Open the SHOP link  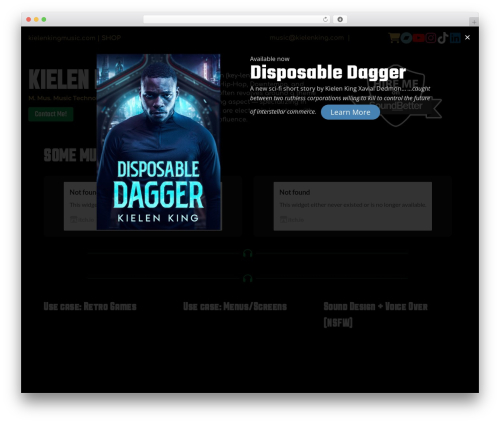tap(111, 38)
